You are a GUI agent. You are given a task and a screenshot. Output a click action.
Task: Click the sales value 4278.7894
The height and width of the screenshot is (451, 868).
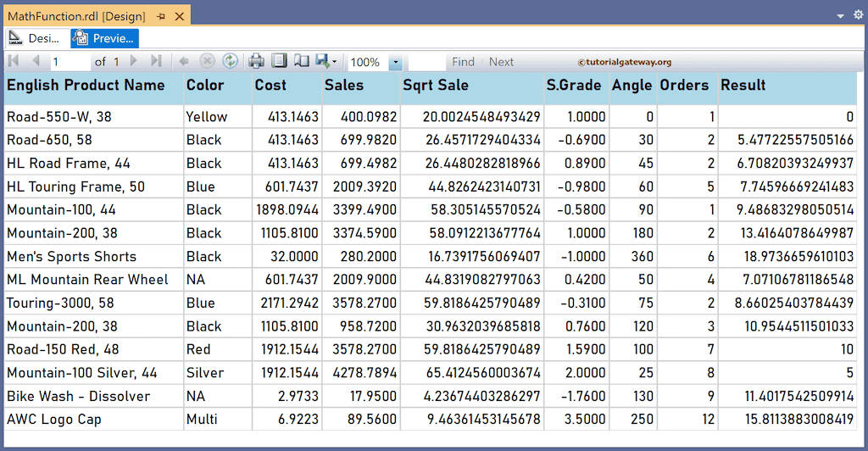[361, 372]
